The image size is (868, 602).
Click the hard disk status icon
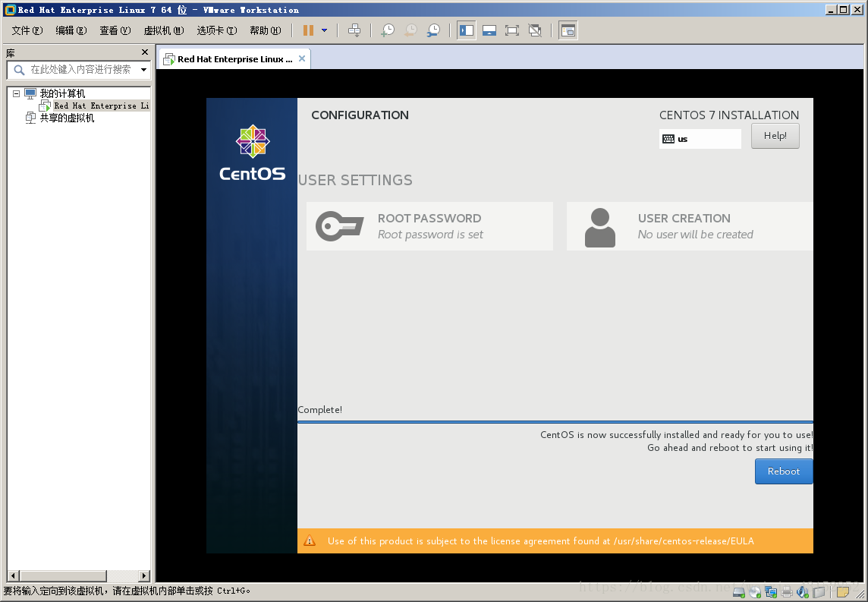(x=738, y=592)
